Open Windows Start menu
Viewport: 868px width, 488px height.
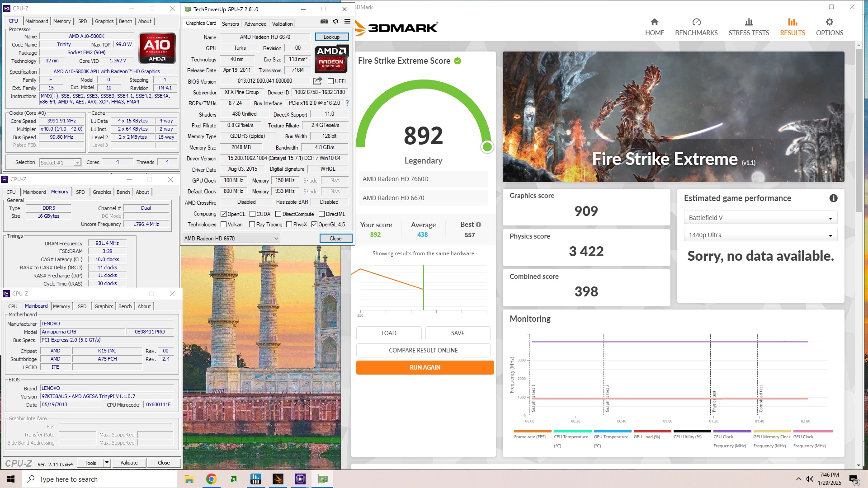(x=11, y=479)
